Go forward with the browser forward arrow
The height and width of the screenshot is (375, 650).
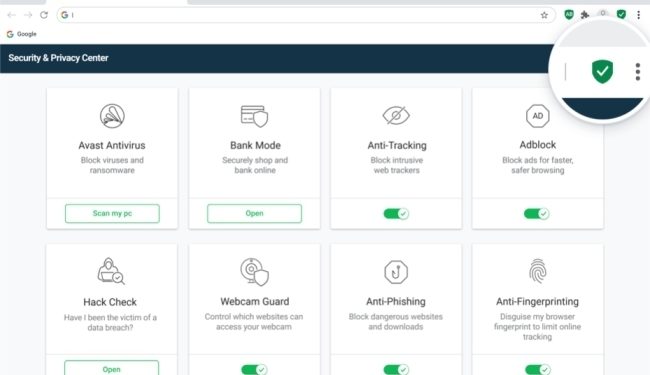(x=28, y=15)
